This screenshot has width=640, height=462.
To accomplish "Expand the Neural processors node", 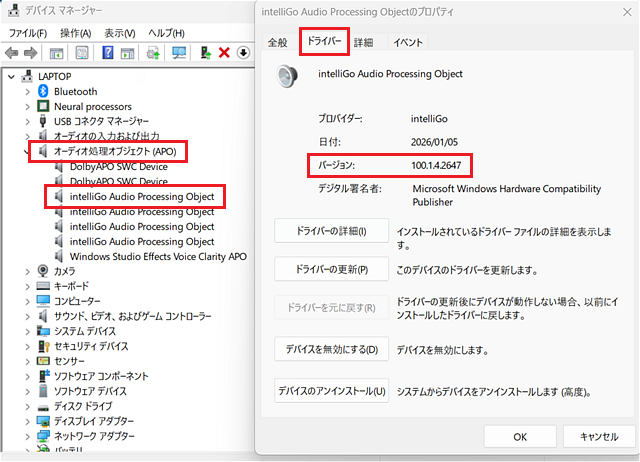I will click(x=27, y=107).
